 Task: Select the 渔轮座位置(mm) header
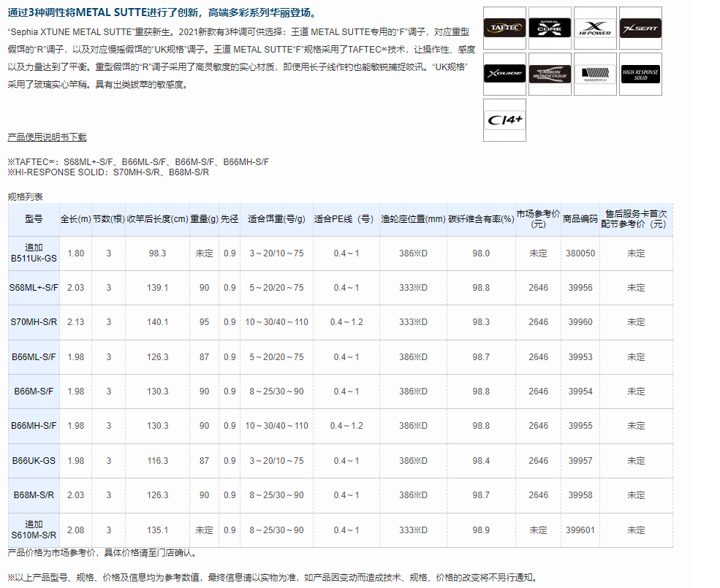413,219
